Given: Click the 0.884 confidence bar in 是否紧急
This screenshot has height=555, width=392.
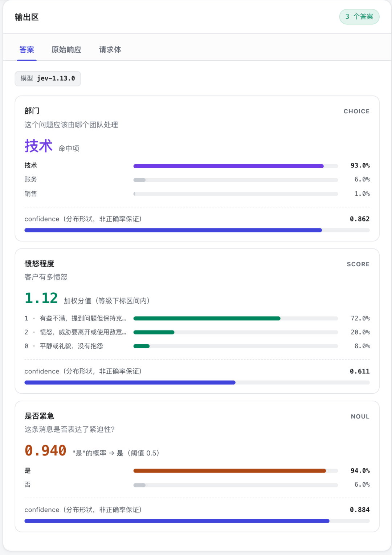Looking at the screenshot, I should coord(197,521).
